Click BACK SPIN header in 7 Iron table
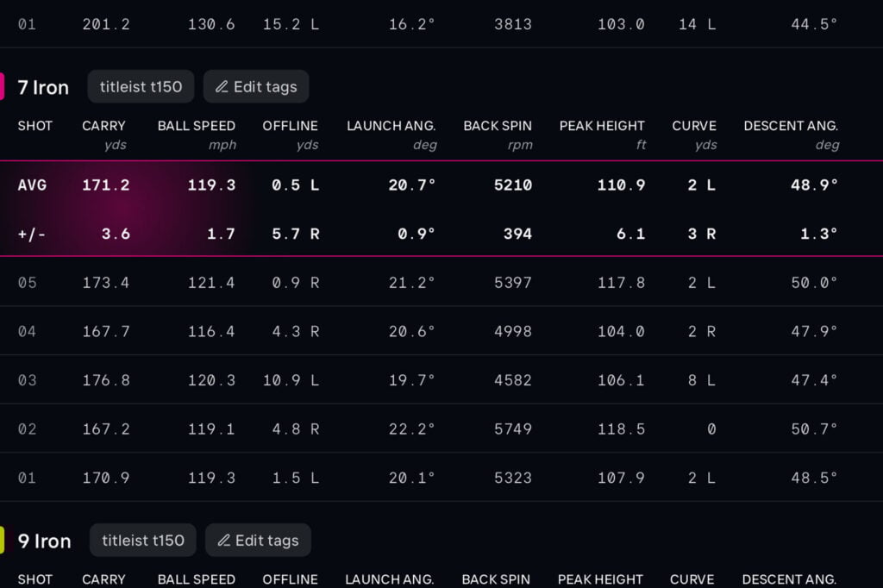The height and width of the screenshot is (588, 883). click(x=498, y=126)
